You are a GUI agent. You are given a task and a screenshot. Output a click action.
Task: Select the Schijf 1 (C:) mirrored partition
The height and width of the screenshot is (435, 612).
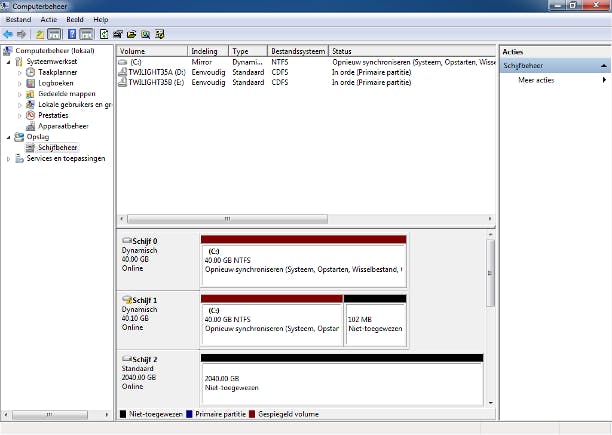272,321
